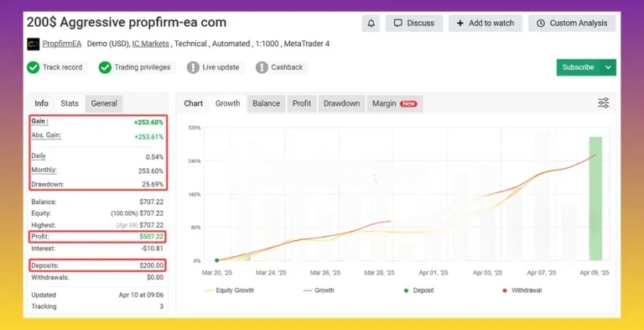Click the bell notification icon
This screenshot has width=644, height=330.
tap(371, 24)
